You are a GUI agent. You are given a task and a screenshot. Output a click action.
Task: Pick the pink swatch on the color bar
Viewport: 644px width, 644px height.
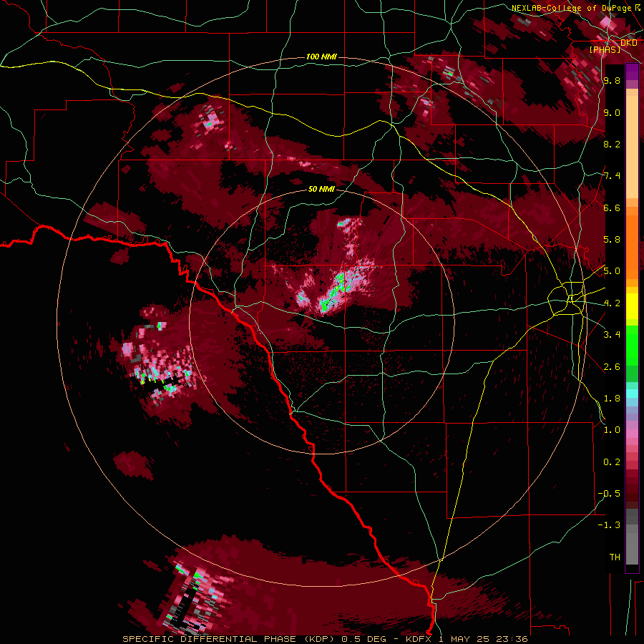(x=632, y=433)
